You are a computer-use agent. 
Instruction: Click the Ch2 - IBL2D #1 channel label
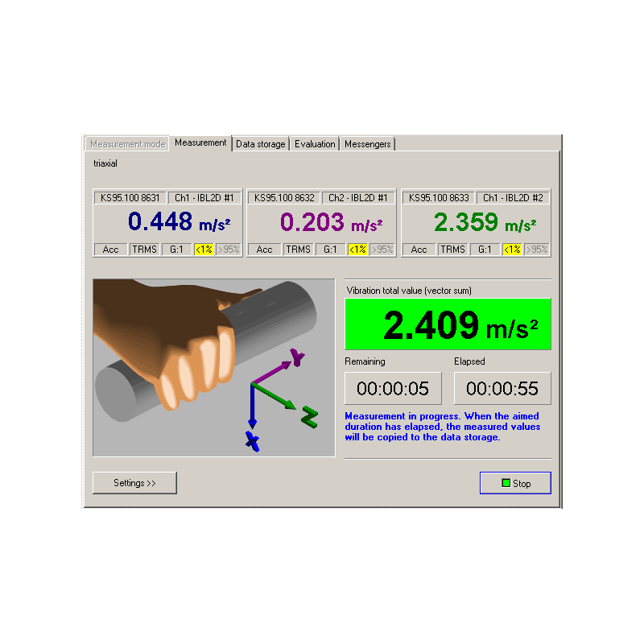click(x=358, y=197)
